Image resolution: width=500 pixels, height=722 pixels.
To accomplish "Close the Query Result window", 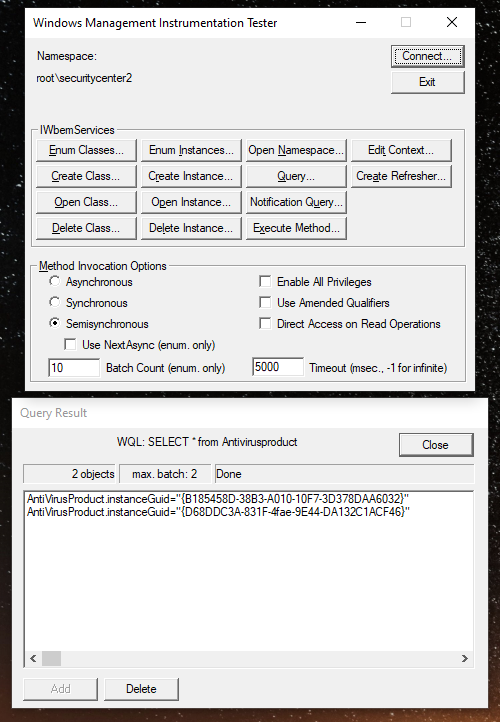I will pos(436,445).
